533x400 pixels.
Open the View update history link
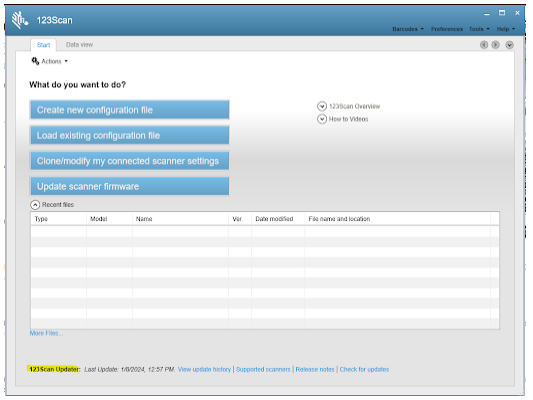click(x=204, y=369)
